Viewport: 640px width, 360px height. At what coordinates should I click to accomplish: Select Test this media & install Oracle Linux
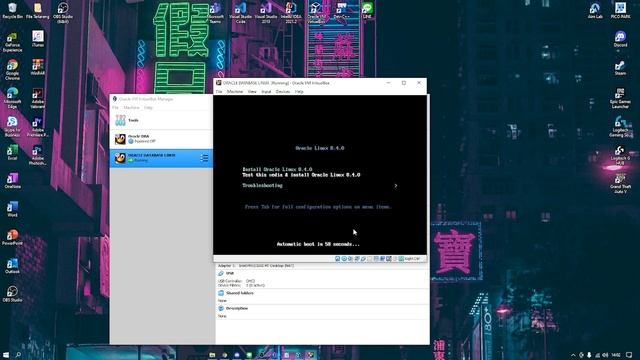coord(301,175)
